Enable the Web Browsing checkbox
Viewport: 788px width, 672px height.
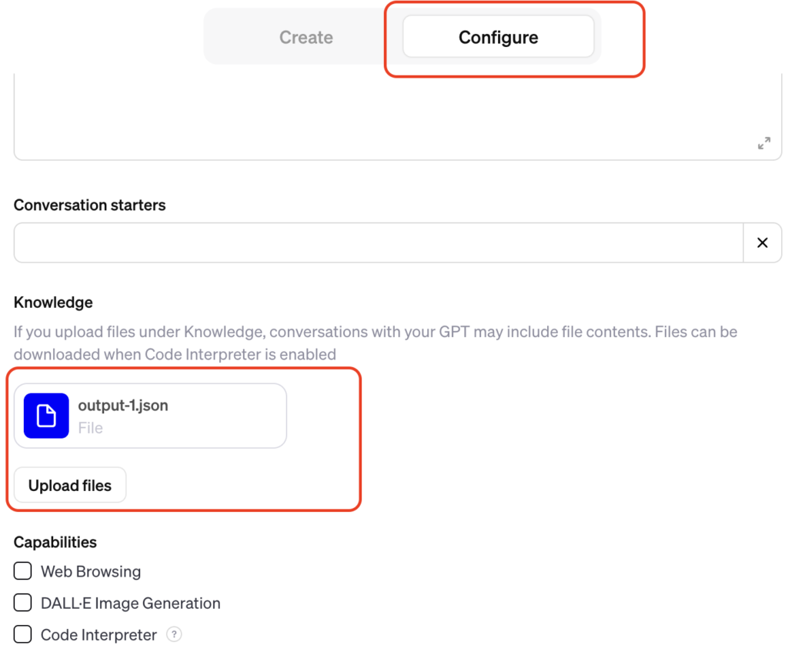coord(23,571)
